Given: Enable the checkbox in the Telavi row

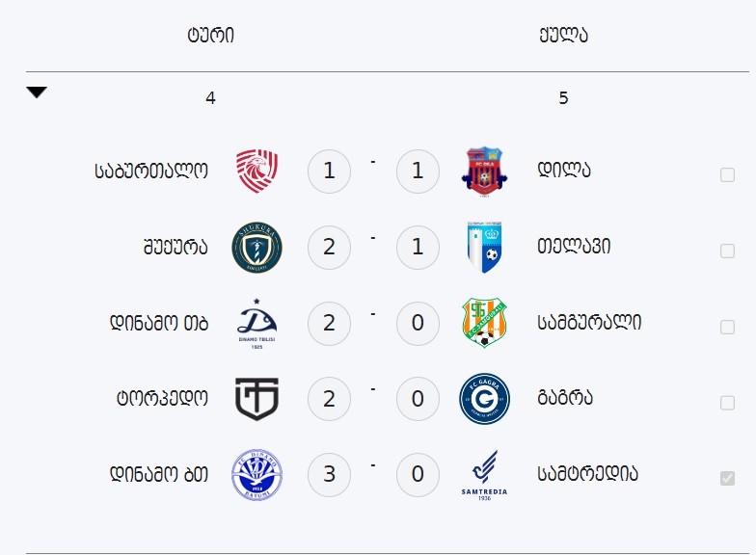Looking at the screenshot, I should 727,251.
